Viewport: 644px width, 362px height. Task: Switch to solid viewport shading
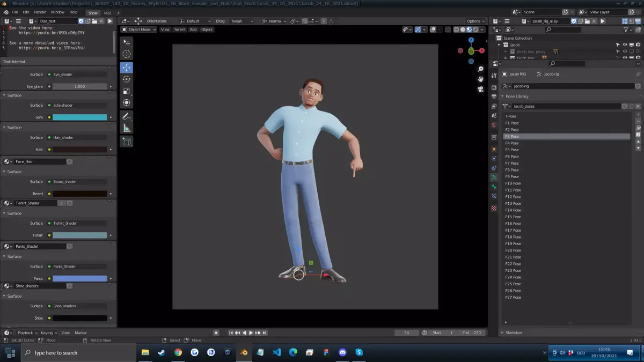pos(463,29)
